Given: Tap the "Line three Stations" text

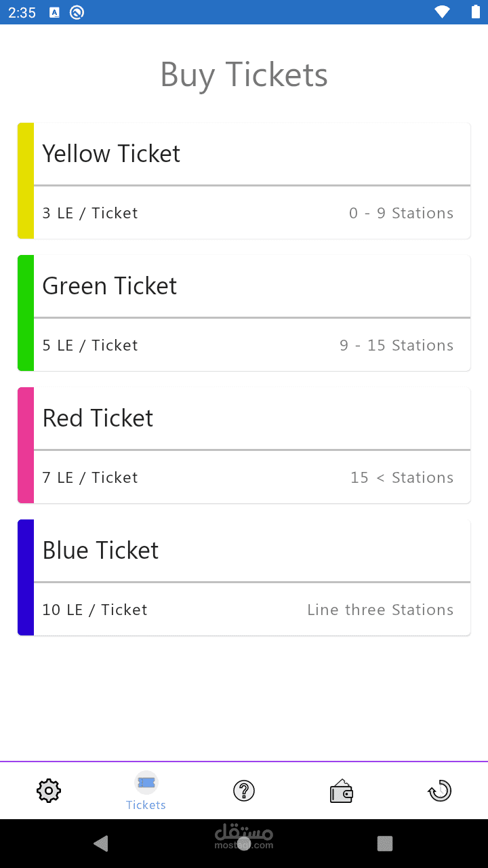Looking at the screenshot, I should click(x=380, y=610).
